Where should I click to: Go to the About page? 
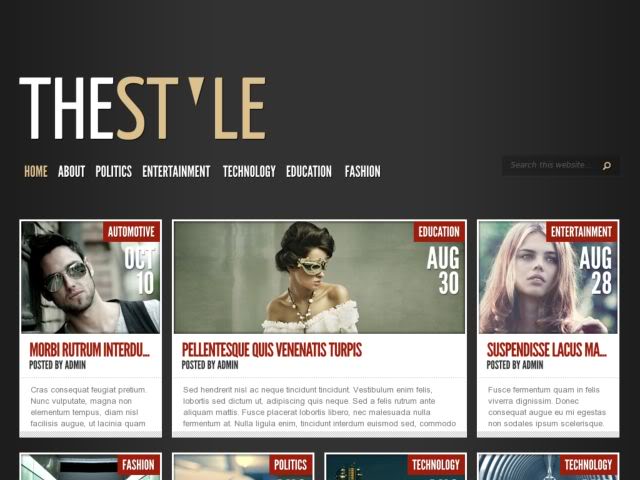tap(71, 171)
